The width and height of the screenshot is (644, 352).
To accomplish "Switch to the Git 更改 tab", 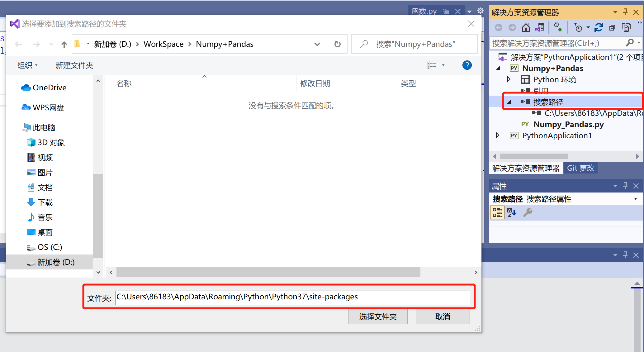I will (580, 168).
